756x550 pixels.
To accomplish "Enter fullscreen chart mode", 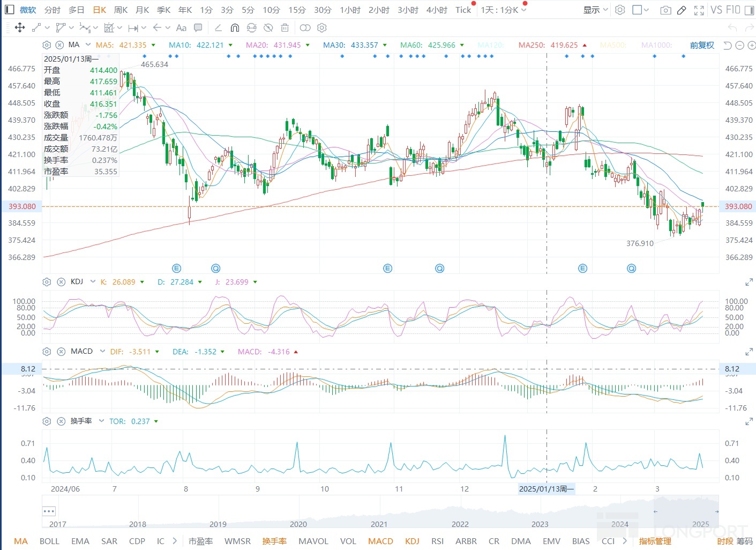I will click(x=699, y=10).
